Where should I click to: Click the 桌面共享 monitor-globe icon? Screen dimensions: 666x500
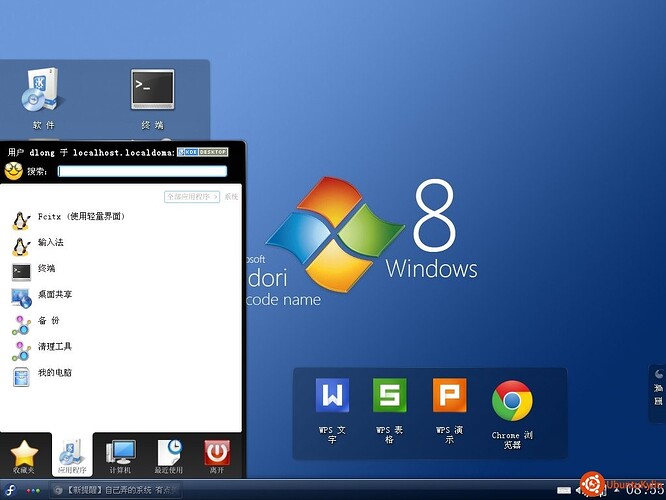[x=21, y=298]
